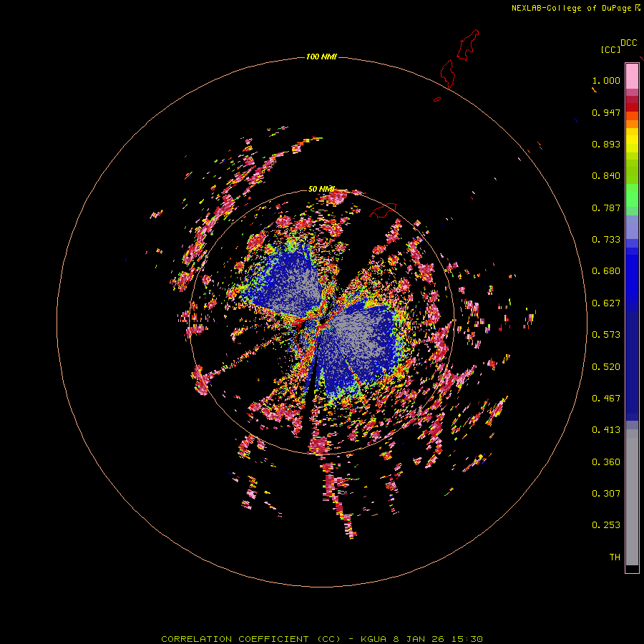
Task: Click the red island outline on 50 NMI ring
Action: [x=383, y=210]
